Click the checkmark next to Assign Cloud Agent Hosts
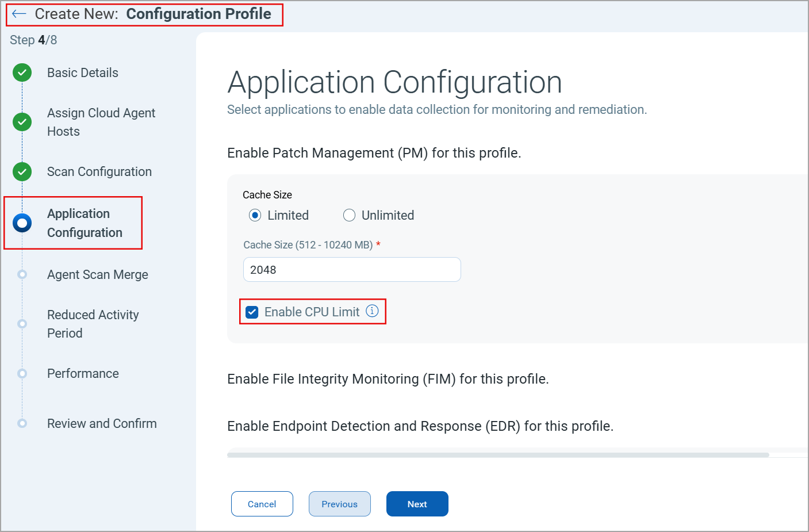 pos(21,122)
